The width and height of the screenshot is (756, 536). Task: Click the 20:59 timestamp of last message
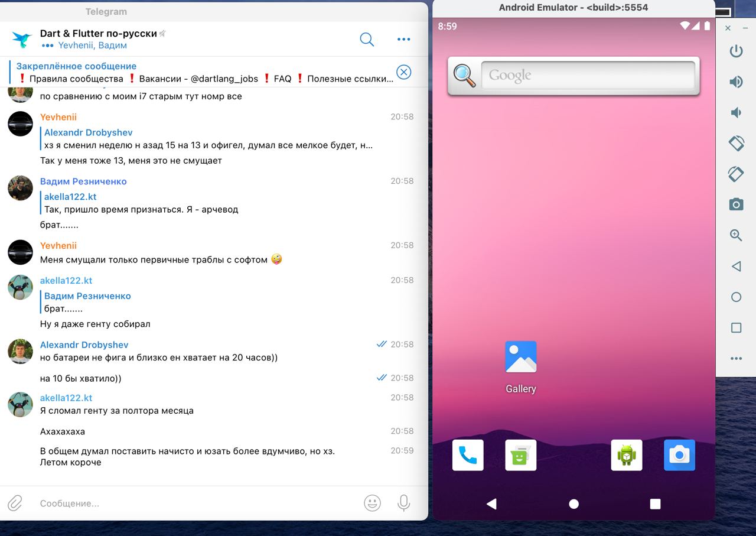pos(402,450)
